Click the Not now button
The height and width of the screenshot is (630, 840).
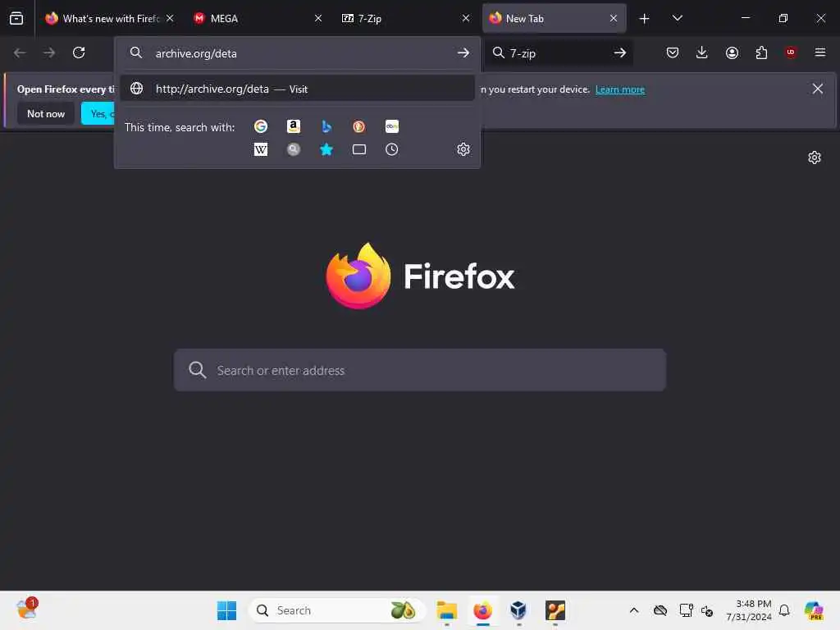(46, 113)
